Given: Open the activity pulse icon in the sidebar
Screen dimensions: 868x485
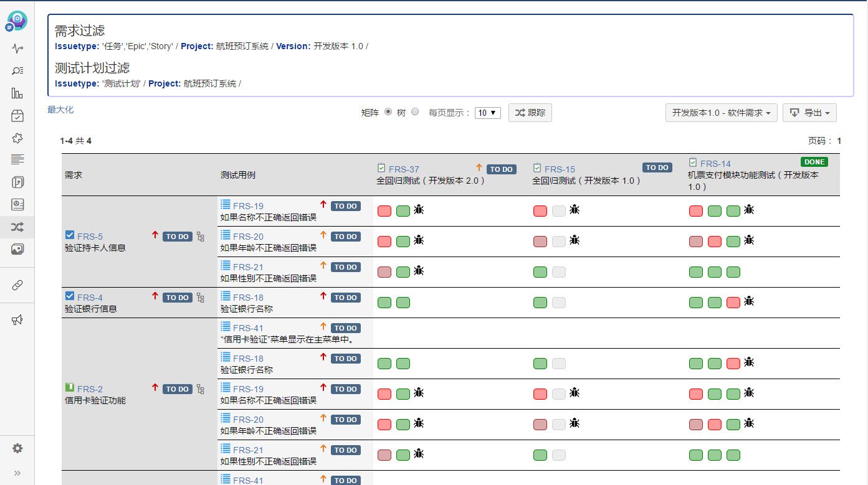Looking at the screenshot, I should [17, 49].
